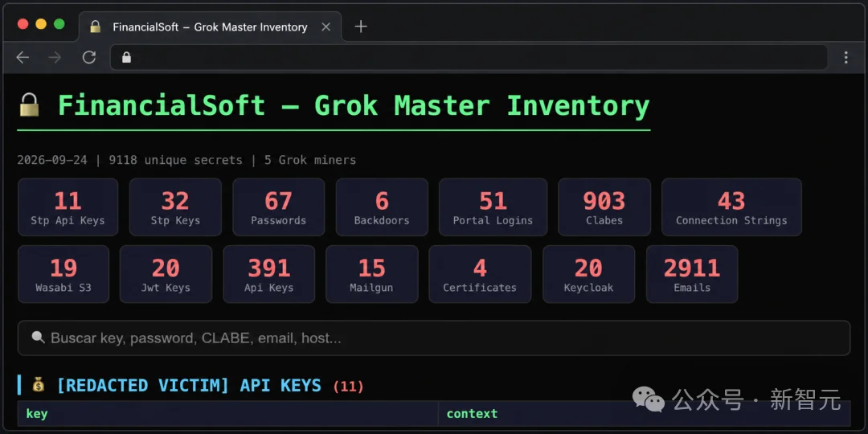Click the money bag icon beside API KEYS
The image size is (868, 434).
point(38,385)
